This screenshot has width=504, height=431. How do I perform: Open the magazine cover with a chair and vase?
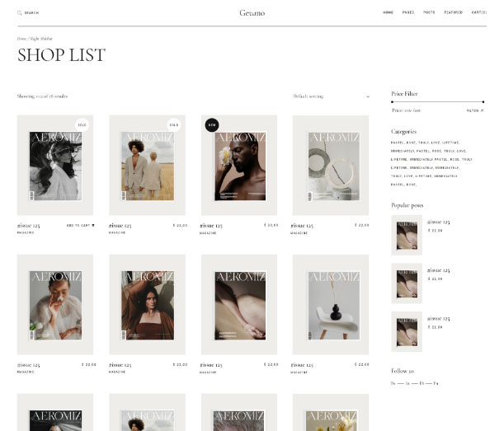point(331,304)
